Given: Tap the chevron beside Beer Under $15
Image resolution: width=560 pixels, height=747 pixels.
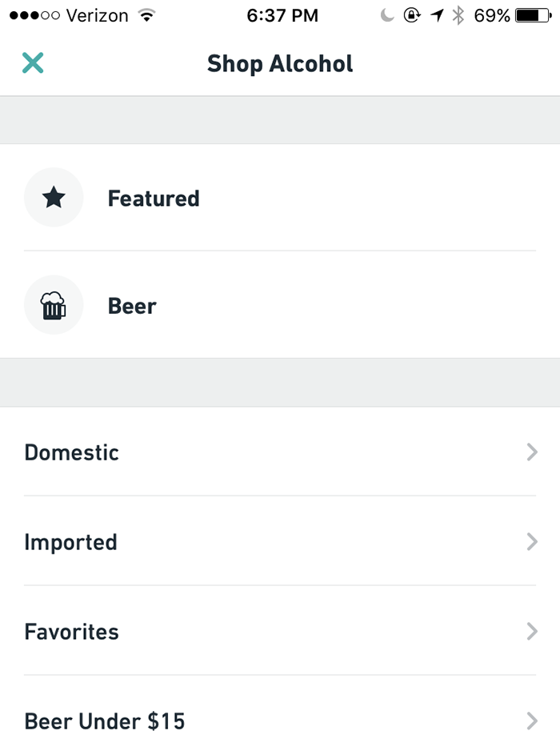Looking at the screenshot, I should click(x=532, y=721).
